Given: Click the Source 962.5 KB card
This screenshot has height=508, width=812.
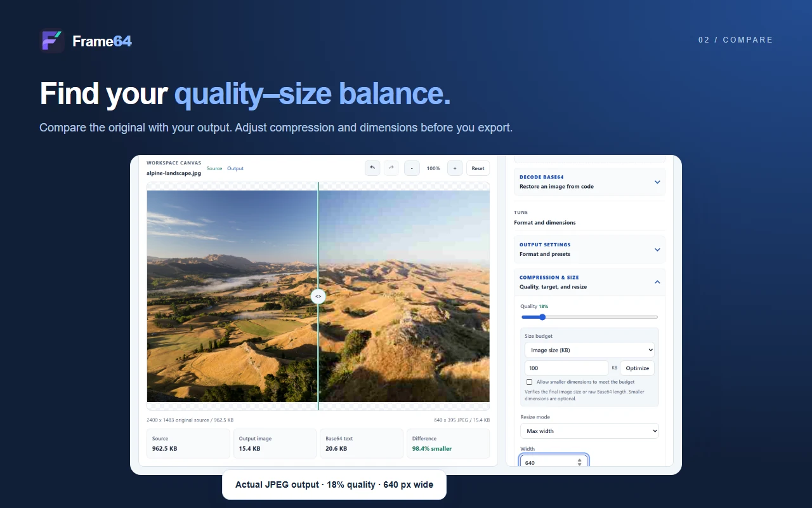Looking at the screenshot, I should click(188, 443).
